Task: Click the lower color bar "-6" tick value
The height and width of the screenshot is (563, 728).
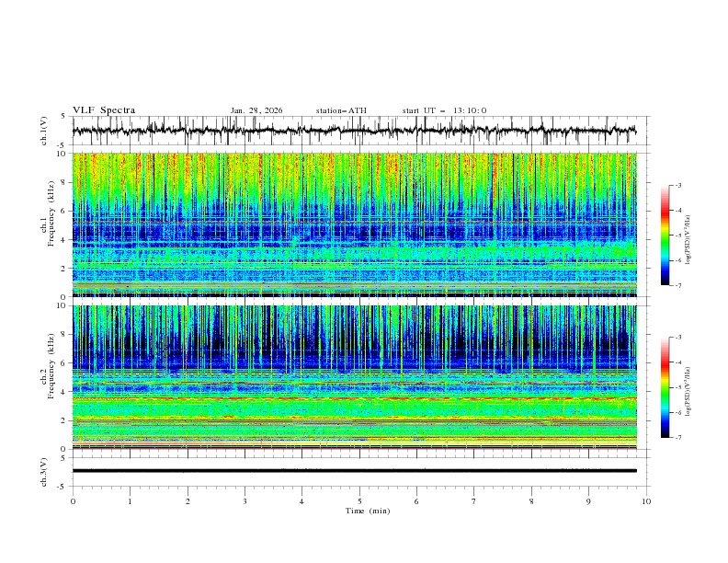Action: point(677,412)
